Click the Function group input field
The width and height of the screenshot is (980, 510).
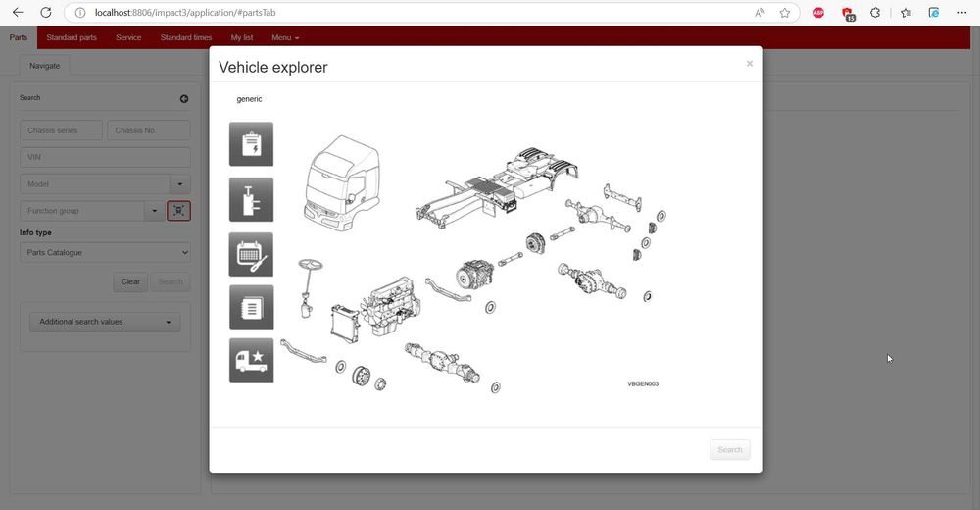tap(82, 211)
